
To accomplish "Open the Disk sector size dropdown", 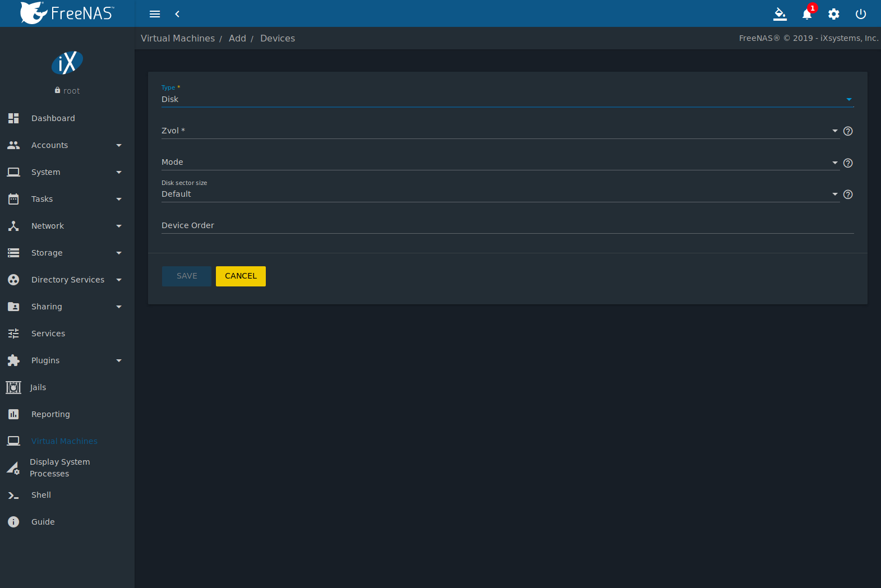I will pos(500,194).
